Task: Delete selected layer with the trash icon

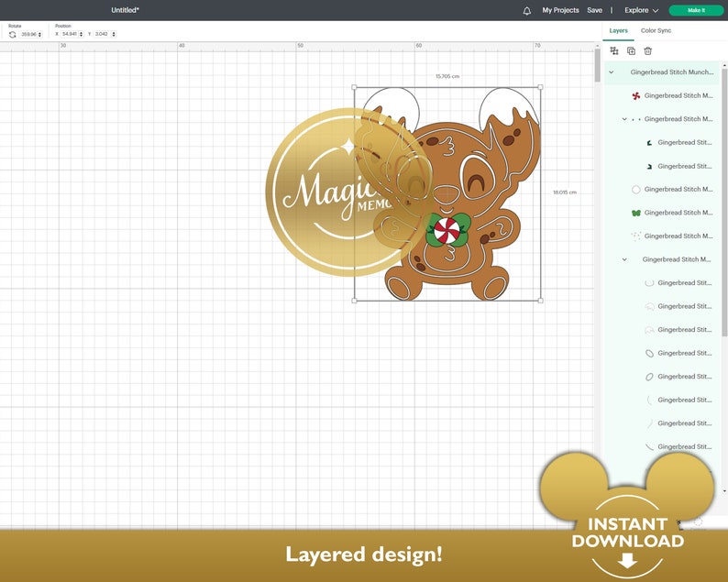Action: [x=647, y=51]
